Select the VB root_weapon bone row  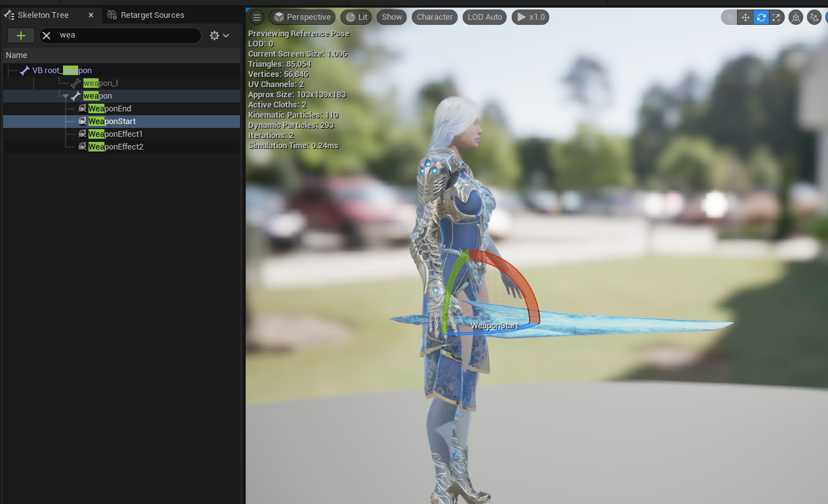point(122,70)
